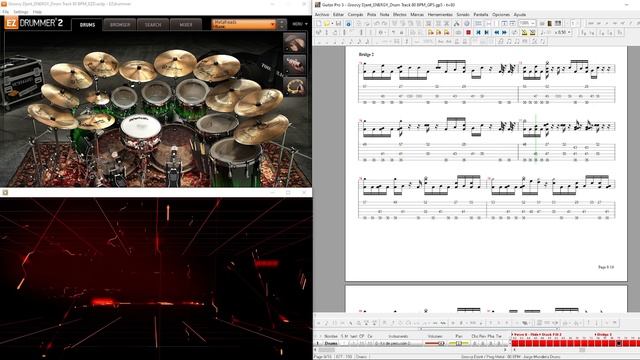Click Open file folder icon in Guitar Pro
Image resolution: width=640 pixels, height=360 pixels.
(327, 23)
